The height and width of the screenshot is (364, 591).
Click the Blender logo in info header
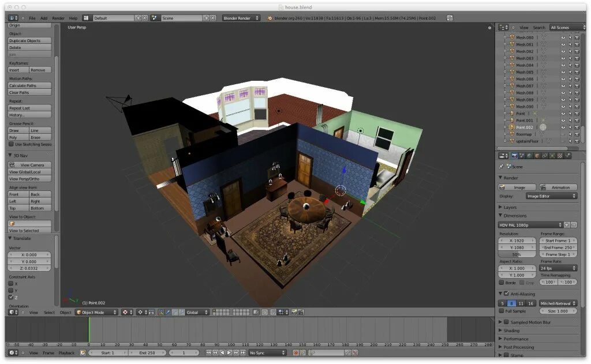click(270, 18)
